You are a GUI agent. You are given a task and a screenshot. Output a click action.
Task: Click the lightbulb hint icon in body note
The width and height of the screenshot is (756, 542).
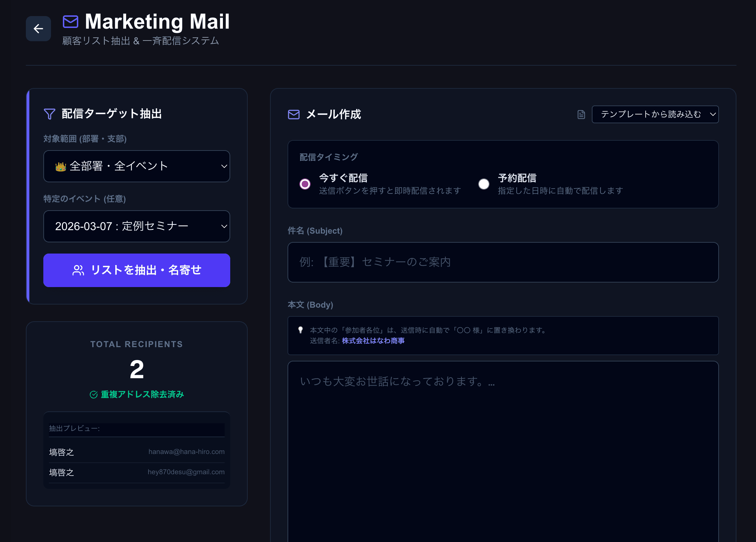[x=300, y=330]
